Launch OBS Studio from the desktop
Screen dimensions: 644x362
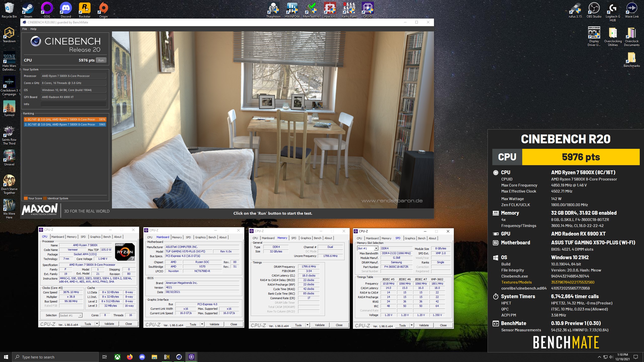pos(594,10)
